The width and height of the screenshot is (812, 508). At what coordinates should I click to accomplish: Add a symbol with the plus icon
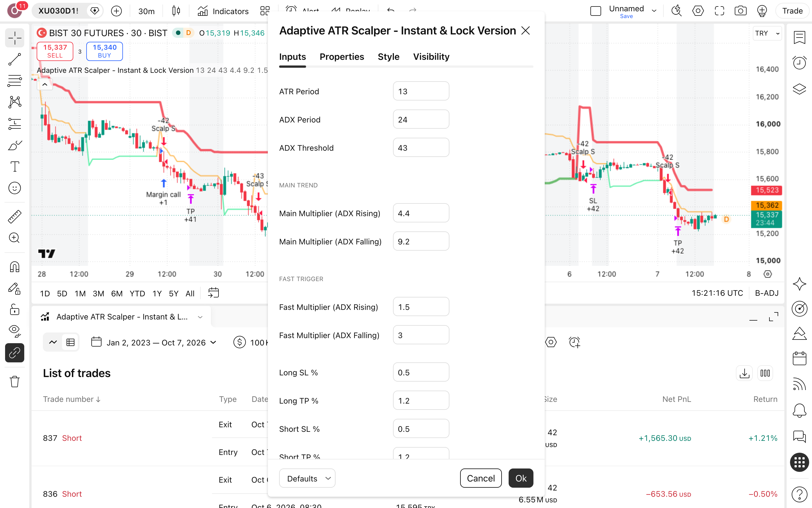click(116, 11)
